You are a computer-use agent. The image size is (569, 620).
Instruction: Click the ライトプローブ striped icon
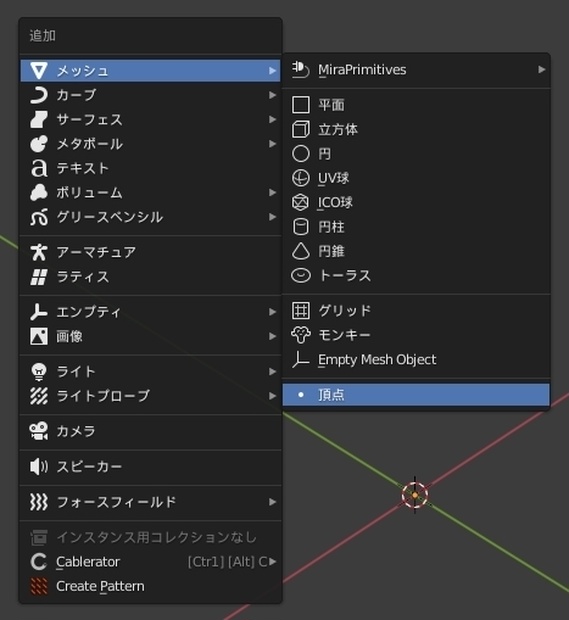pyautogui.click(x=39, y=396)
